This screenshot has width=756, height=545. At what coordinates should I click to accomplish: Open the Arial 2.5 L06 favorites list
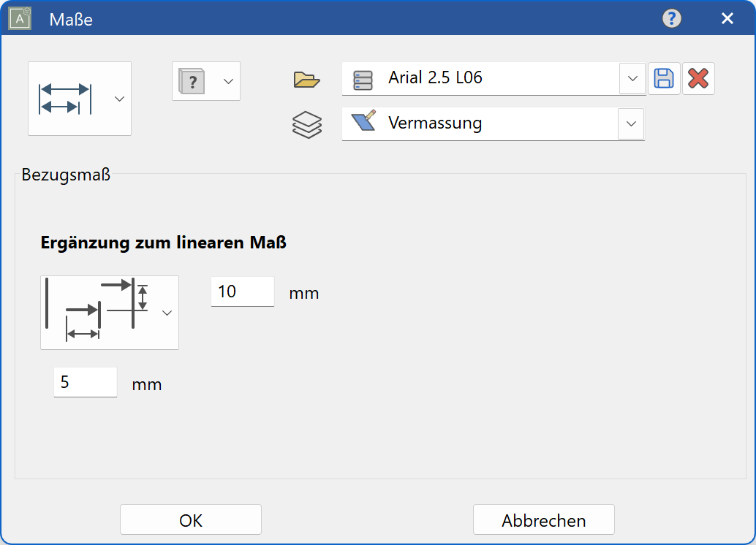[631, 78]
